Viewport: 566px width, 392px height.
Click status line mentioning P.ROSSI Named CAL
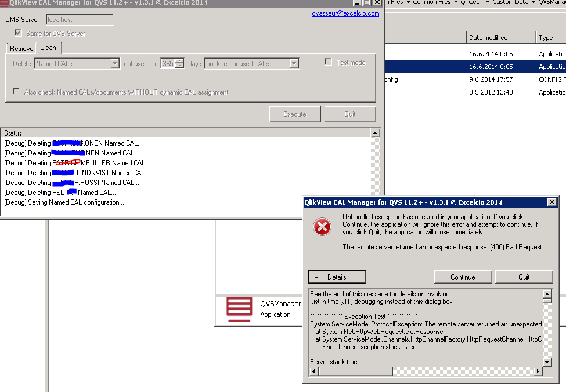point(71,183)
